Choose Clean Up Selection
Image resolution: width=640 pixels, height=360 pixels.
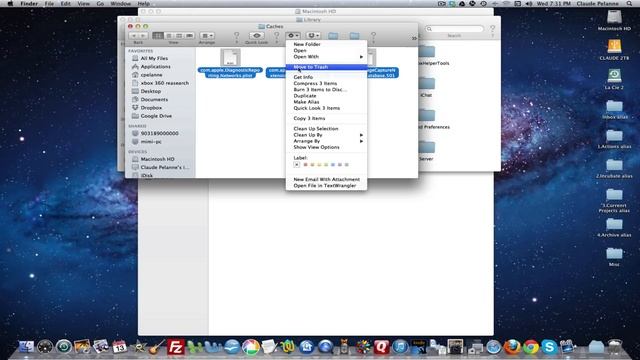(326, 129)
